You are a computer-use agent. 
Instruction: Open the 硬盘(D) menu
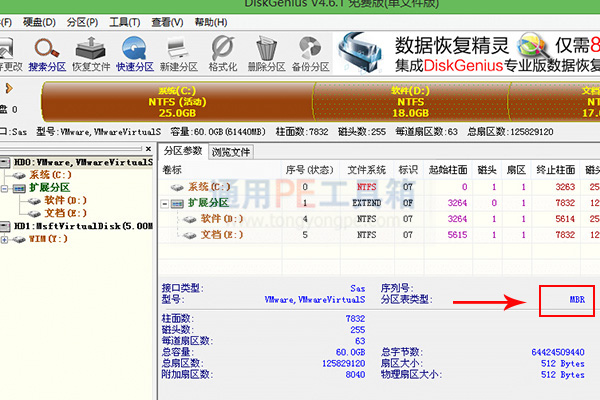[39, 22]
